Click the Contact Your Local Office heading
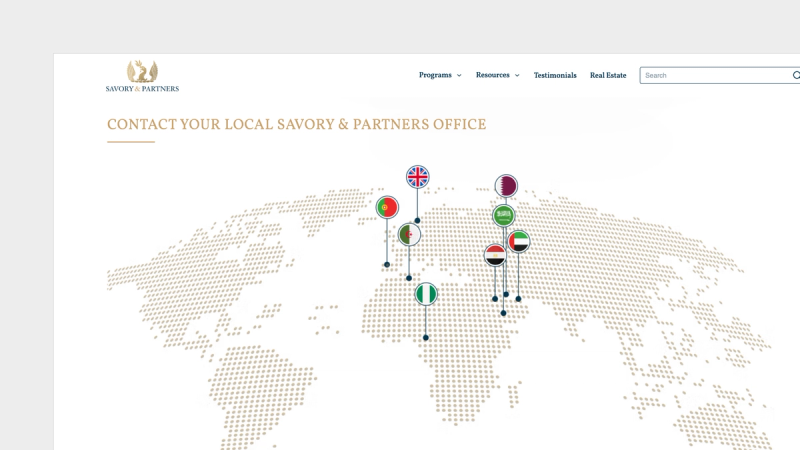800x450 pixels. click(x=296, y=124)
